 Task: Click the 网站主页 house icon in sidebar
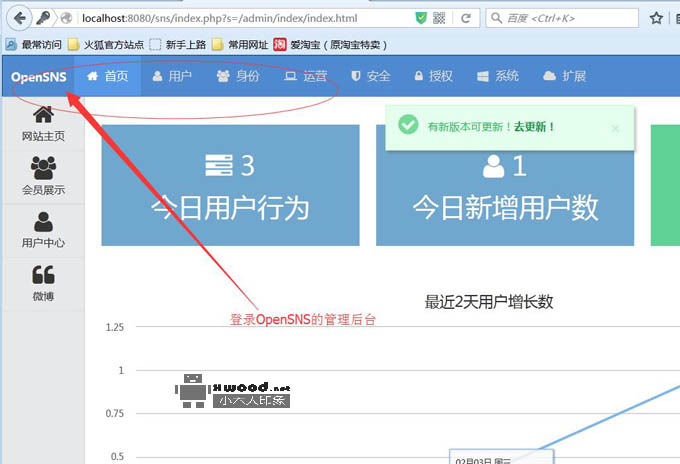(43, 114)
